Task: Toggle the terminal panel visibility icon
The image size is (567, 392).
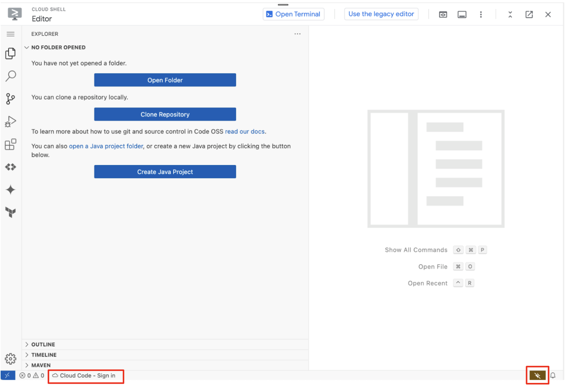Action: 462,15
